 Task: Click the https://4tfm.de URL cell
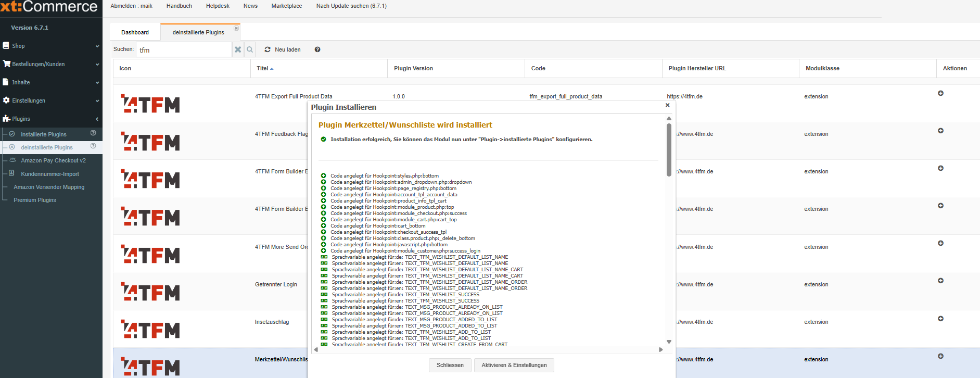[684, 96]
